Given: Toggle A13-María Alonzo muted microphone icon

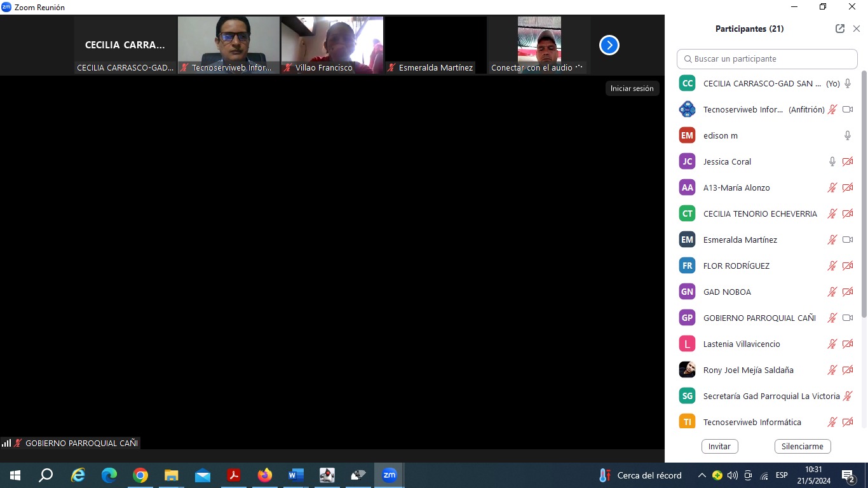Looking at the screenshot, I should click(x=832, y=187).
